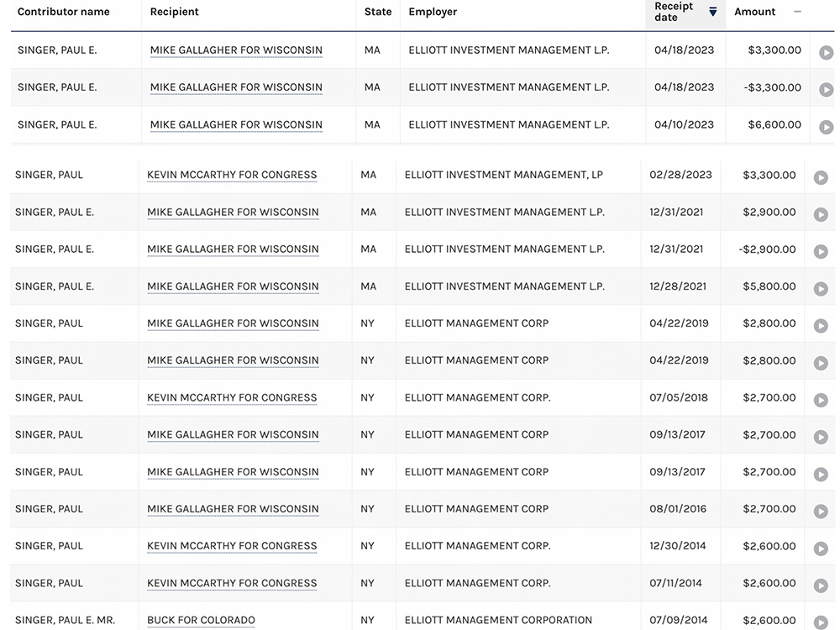
Task: Expand the Buck for Colorado contribution row
Action: point(821,622)
